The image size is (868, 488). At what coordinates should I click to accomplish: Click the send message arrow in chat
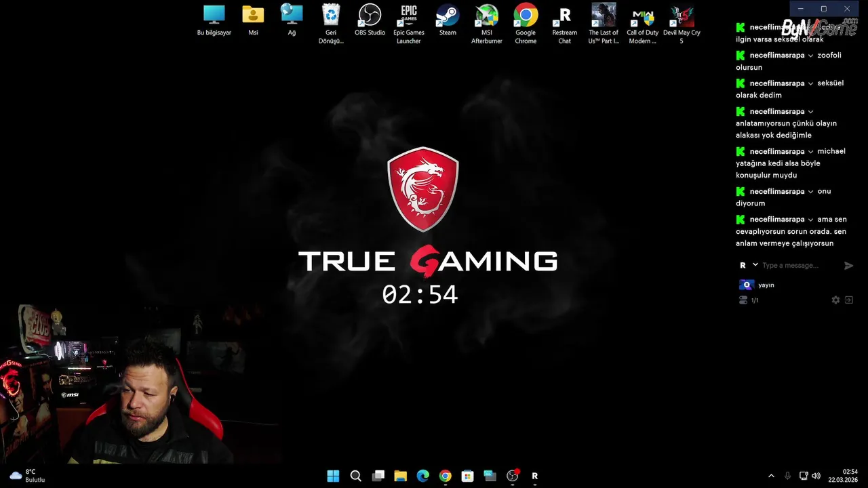coord(848,266)
